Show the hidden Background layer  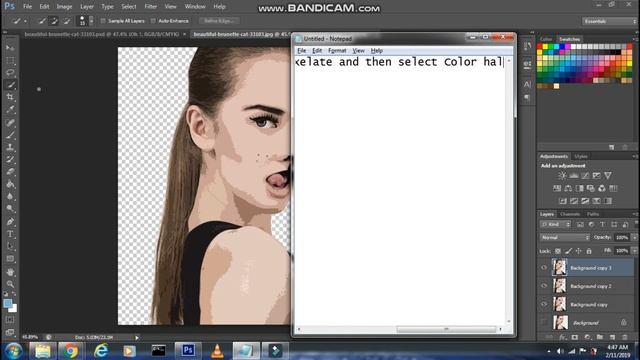pyautogui.click(x=544, y=322)
